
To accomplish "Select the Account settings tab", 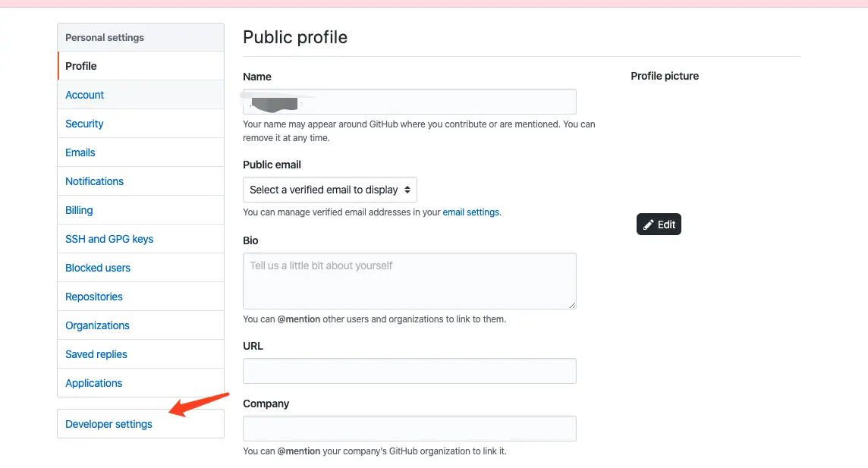I will [x=85, y=95].
